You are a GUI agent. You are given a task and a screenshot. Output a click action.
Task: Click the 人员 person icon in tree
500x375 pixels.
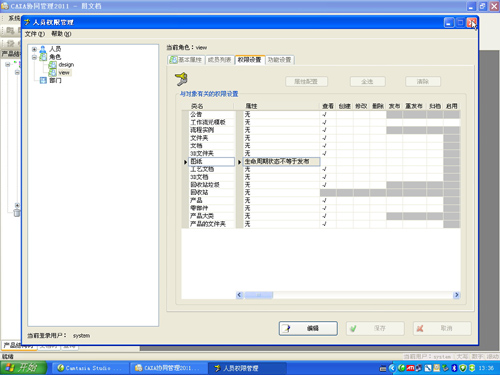point(43,49)
